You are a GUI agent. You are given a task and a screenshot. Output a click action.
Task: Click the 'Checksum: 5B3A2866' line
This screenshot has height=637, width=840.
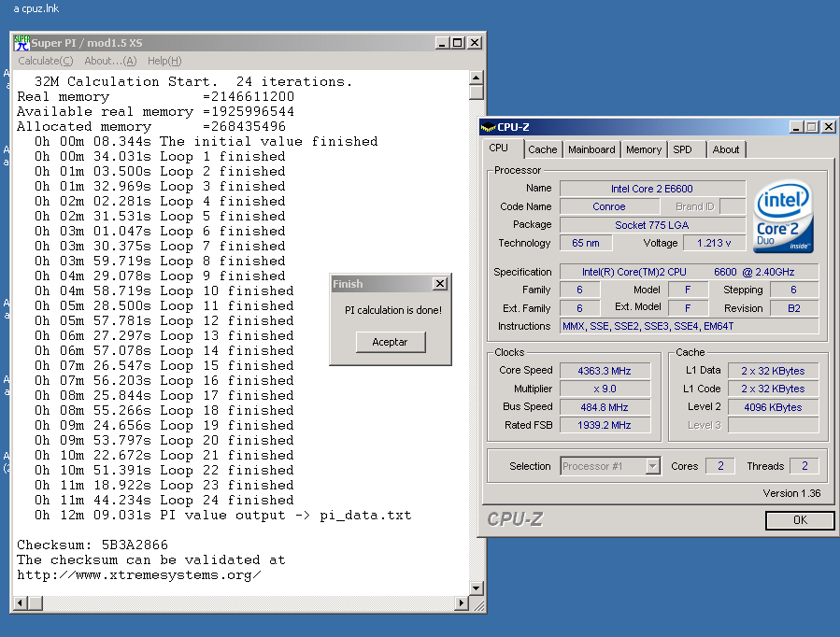93,545
